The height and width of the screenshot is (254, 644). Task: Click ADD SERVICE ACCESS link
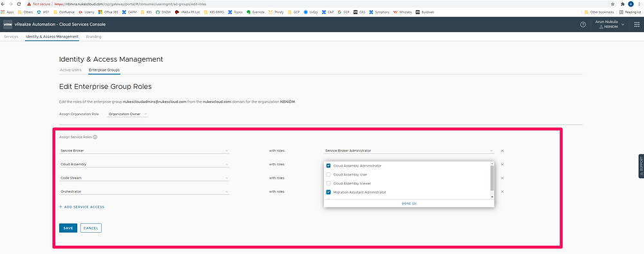(82, 207)
